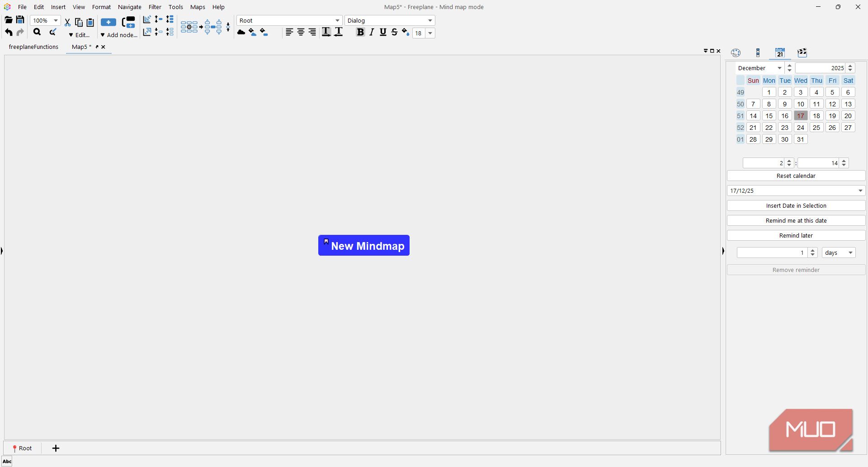This screenshot has height=467, width=868.
Task: Toggle the decrease text width T button
Action: [x=338, y=32]
